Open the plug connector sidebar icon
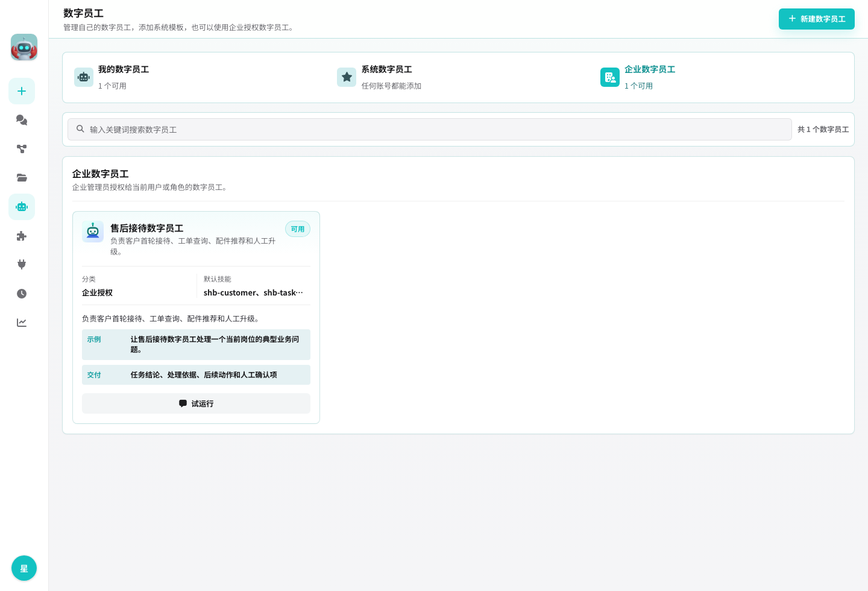Image resolution: width=868 pixels, height=591 pixels. tap(22, 265)
